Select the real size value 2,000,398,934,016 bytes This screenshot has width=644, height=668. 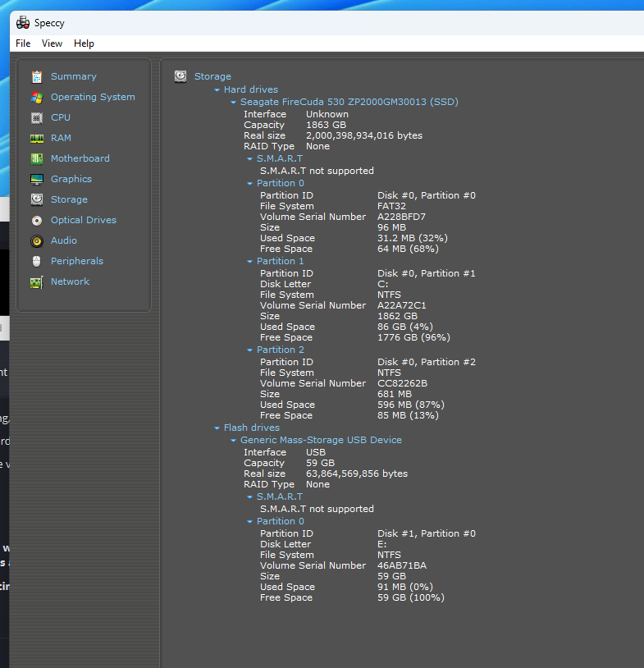coord(364,135)
